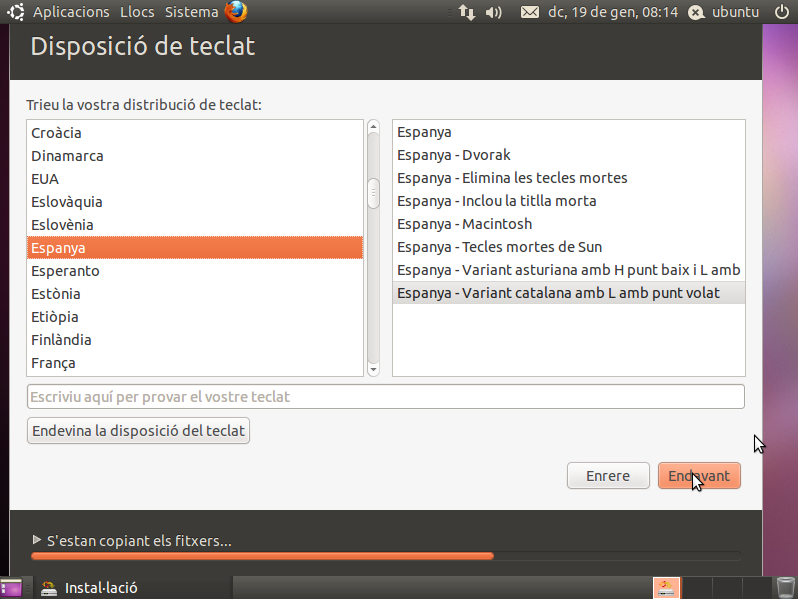Select Croàcia in the country list
The image size is (798, 599).
pos(195,133)
